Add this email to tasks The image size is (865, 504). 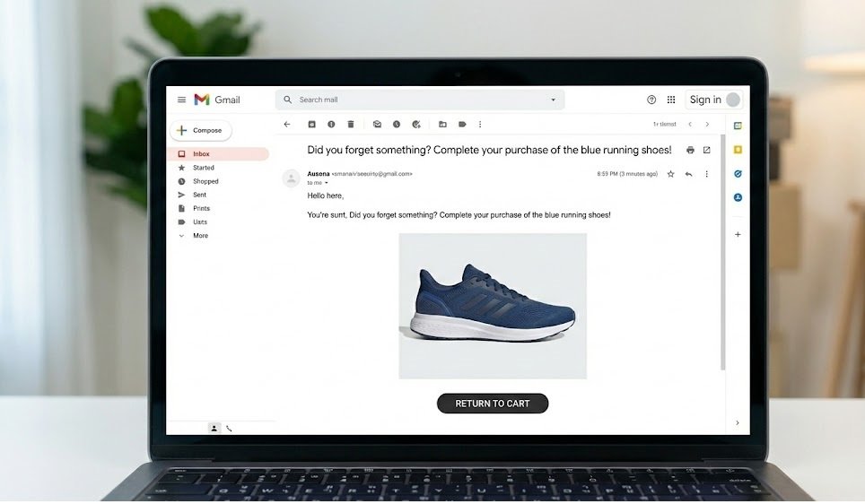tap(416, 125)
